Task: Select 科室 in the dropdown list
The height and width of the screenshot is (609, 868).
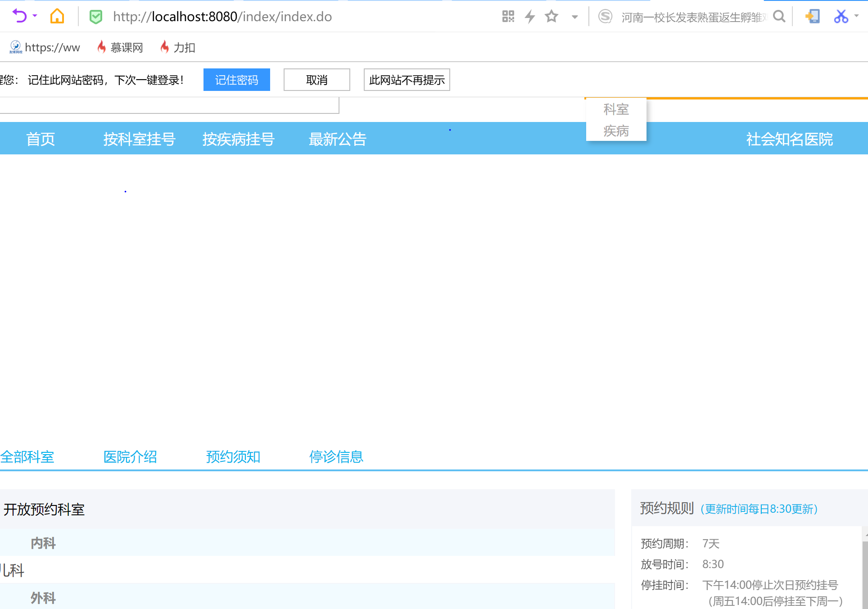Action: pos(616,109)
